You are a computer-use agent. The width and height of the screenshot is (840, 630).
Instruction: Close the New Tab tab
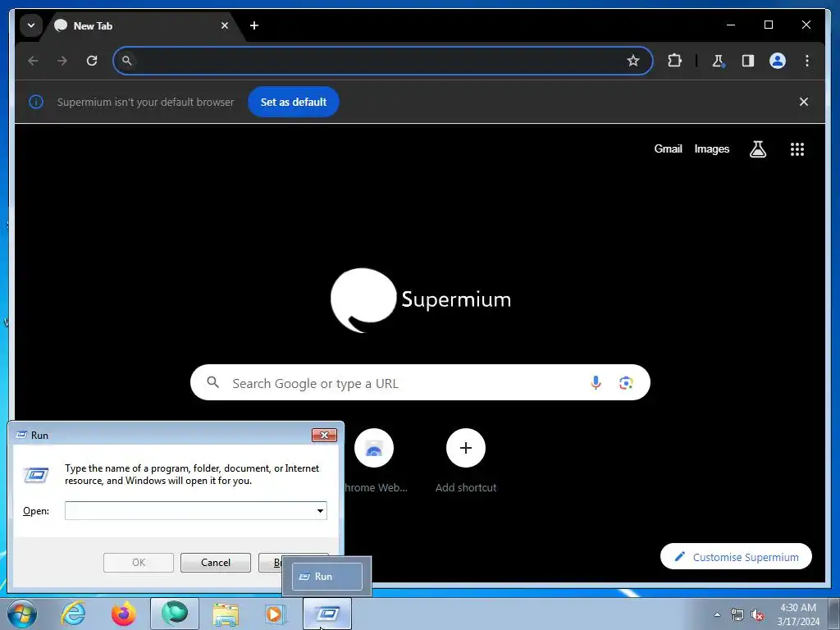(225, 25)
